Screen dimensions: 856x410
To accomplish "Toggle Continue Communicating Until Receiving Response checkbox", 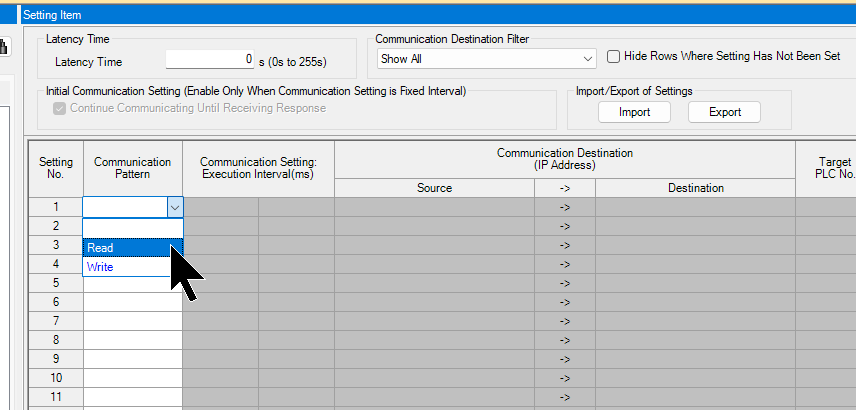I will tap(59, 108).
